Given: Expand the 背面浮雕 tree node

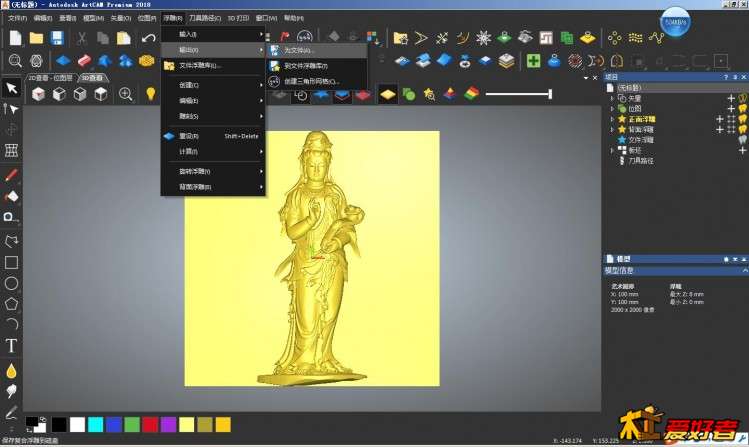Looking at the screenshot, I should pyautogui.click(x=612, y=129).
